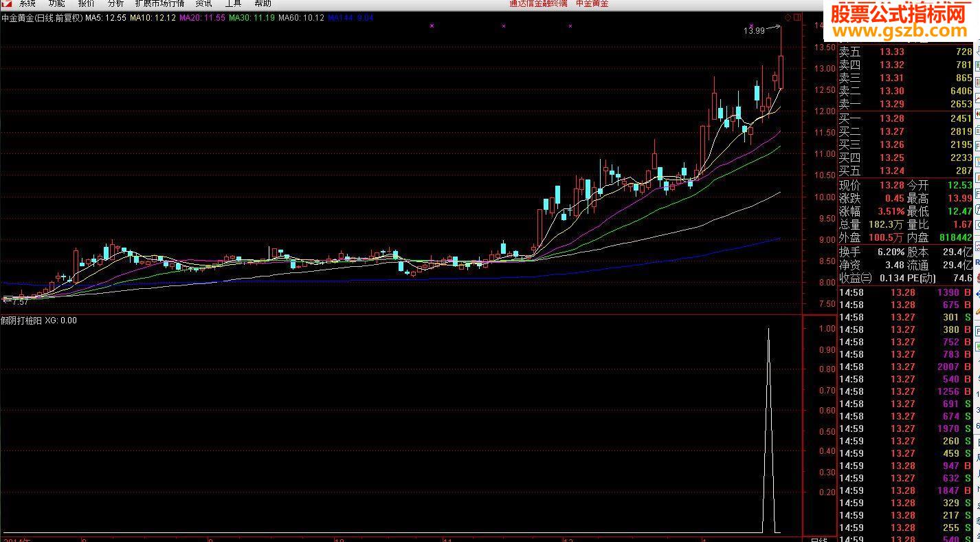Click the www.gszb.com watermark link
Viewport: 980px width, 542px height.
[x=900, y=31]
